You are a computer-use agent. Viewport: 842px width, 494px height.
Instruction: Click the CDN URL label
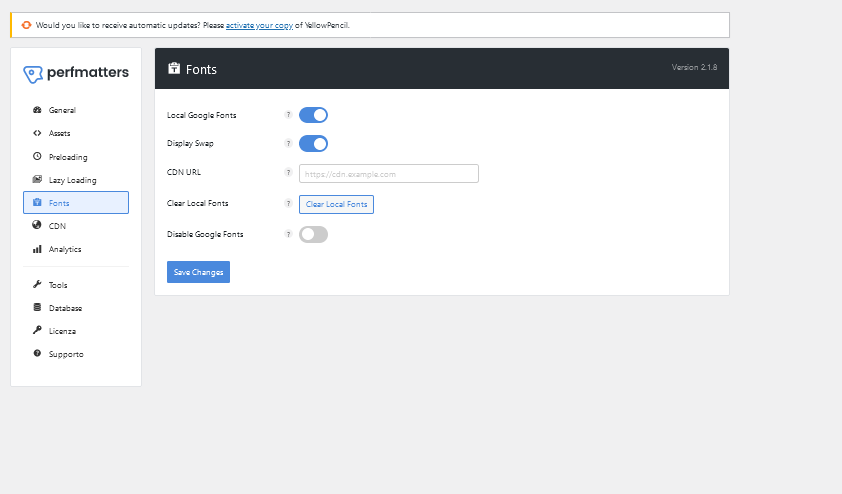click(x=184, y=172)
